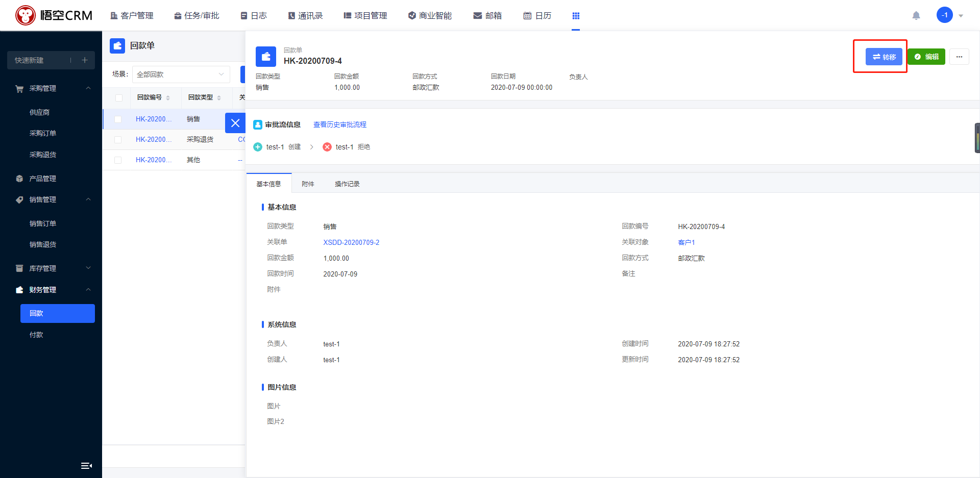The height and width of the screenshot is (478, 980).
Task: Click the 审批流信息 person icon
Action: (258, 124)
